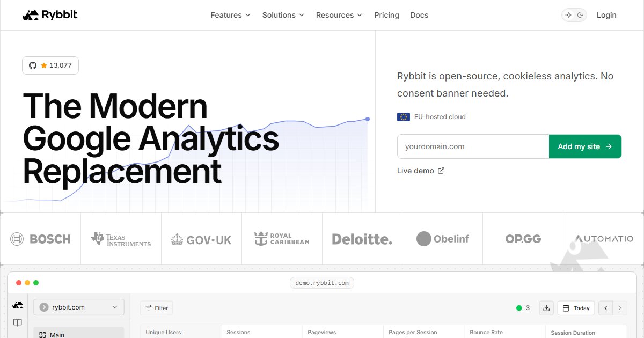The width and height of the screenshot is (644, 338).
Task: Select the Session Duration metric card
Action: [x=586, y=332]
